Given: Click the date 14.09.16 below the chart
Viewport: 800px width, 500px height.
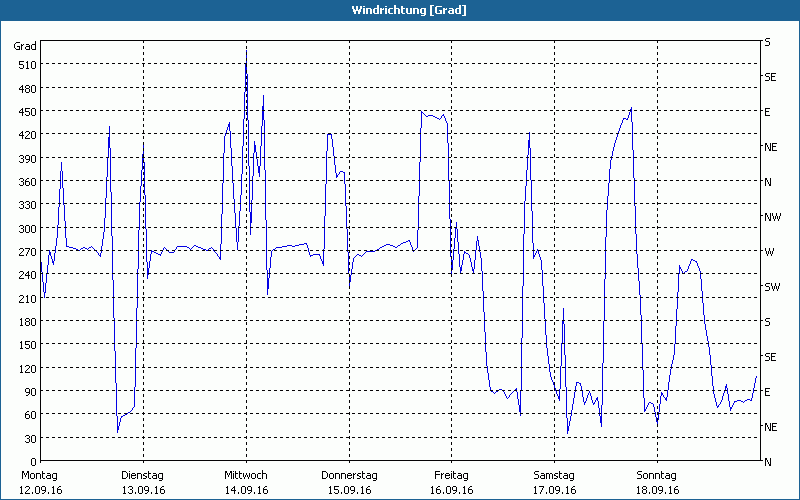Looking at the screenshot, I should [x=246, y=490].
